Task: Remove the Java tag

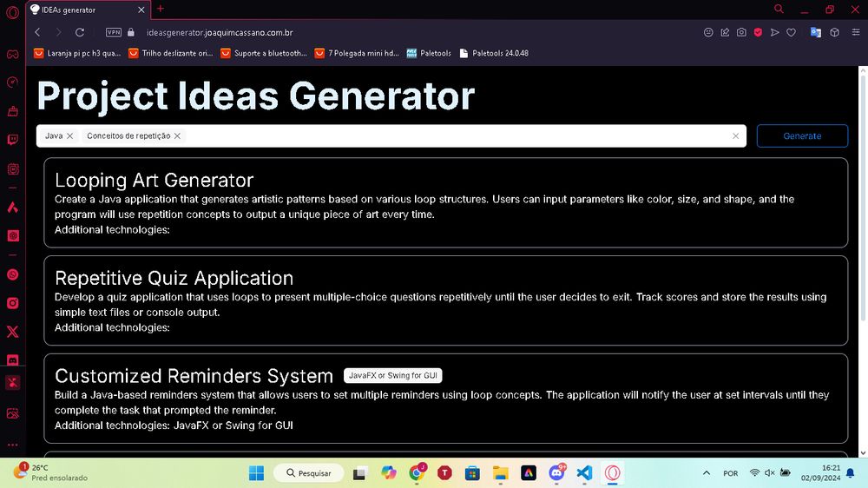Action: 69,135
